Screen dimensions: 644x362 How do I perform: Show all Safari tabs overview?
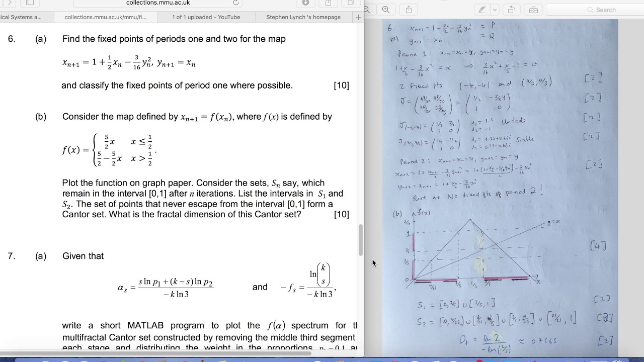[351, 3]
